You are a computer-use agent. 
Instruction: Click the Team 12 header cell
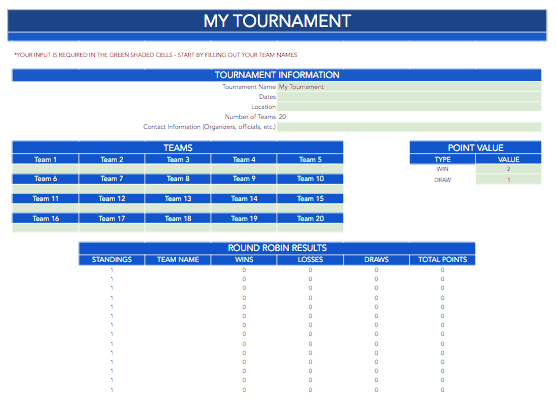(112, 199)
